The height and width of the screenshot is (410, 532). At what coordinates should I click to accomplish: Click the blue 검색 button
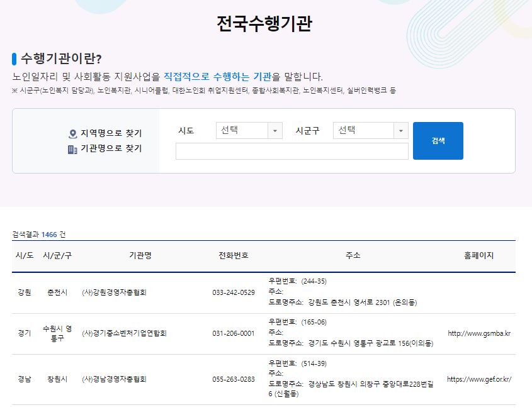[438, 141]
